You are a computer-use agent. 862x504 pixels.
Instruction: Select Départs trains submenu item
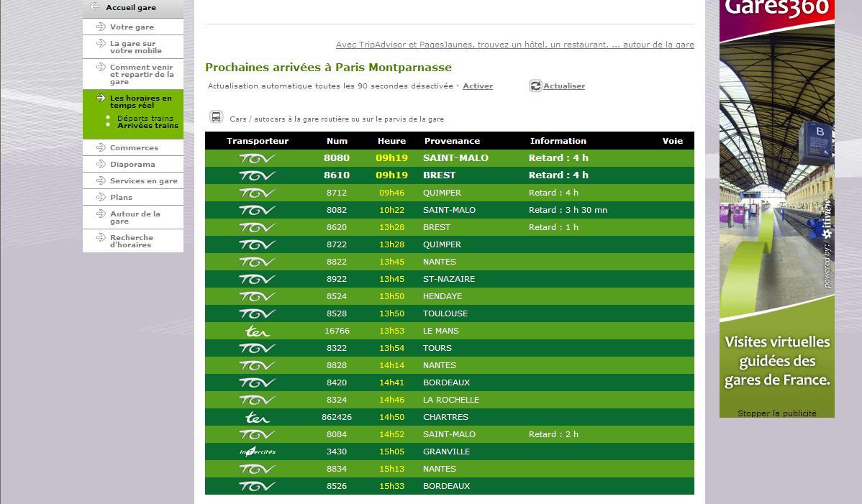145,118
